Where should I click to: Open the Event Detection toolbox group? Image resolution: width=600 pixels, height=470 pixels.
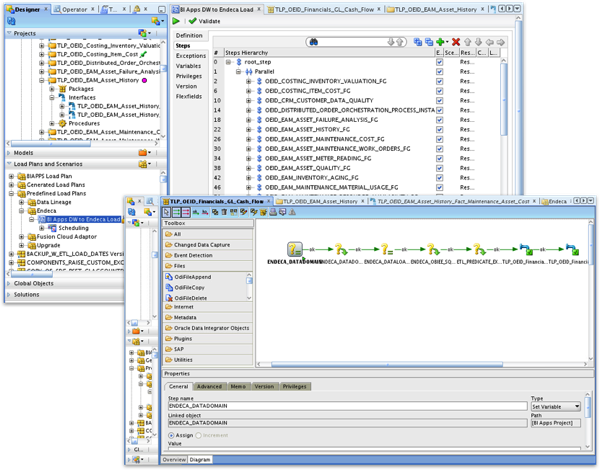pyautogui.click(x=208, y=255)
